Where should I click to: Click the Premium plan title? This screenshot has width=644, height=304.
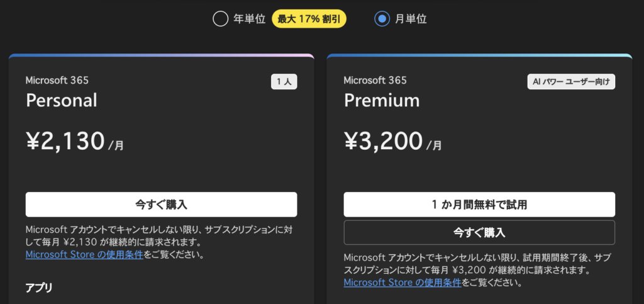(381, 100)
